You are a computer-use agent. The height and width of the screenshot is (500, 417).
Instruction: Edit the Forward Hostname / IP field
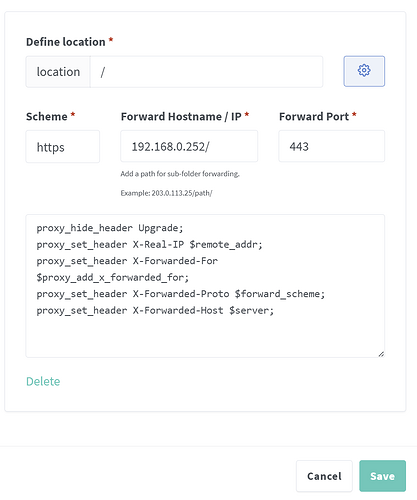(189, 146)
